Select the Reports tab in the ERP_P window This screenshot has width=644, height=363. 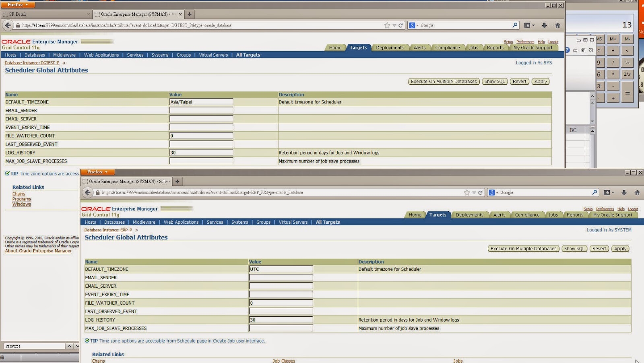575,215
